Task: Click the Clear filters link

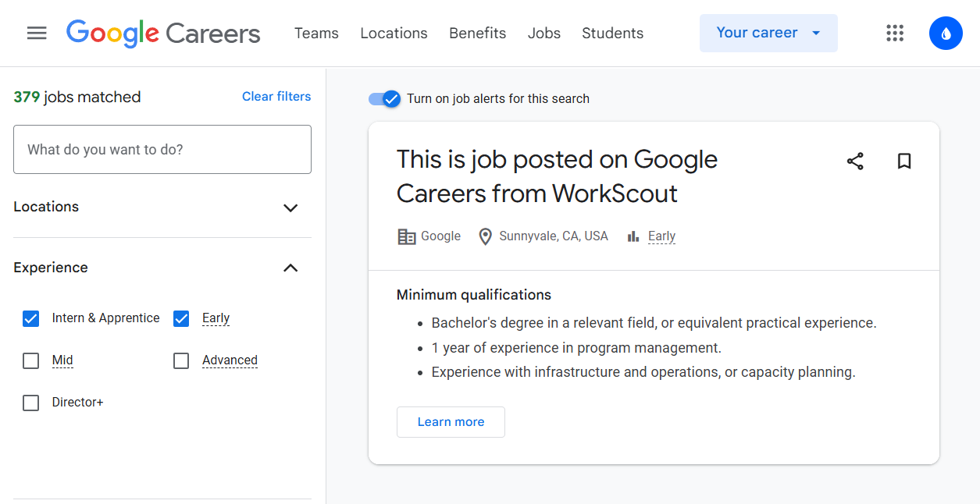Action: point(276,97)
